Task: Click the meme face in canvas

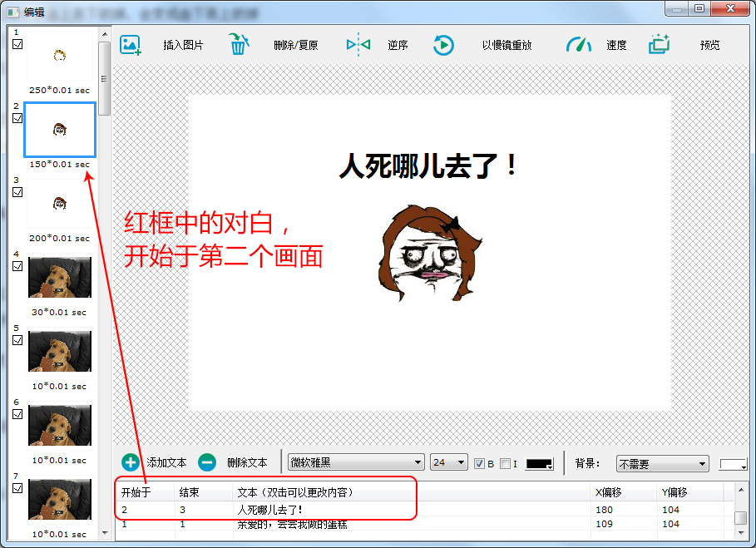Action: (429, 253)
